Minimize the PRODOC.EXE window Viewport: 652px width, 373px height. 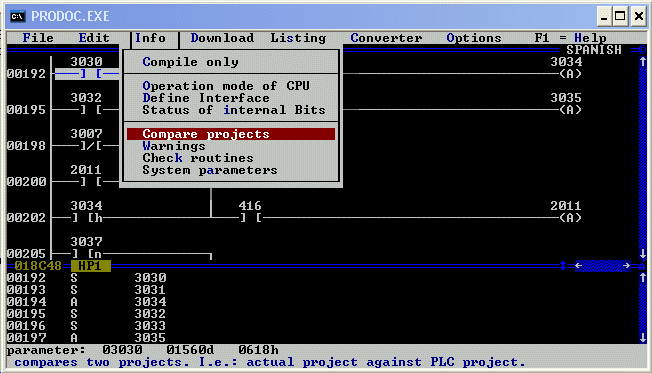click(604, 16)
